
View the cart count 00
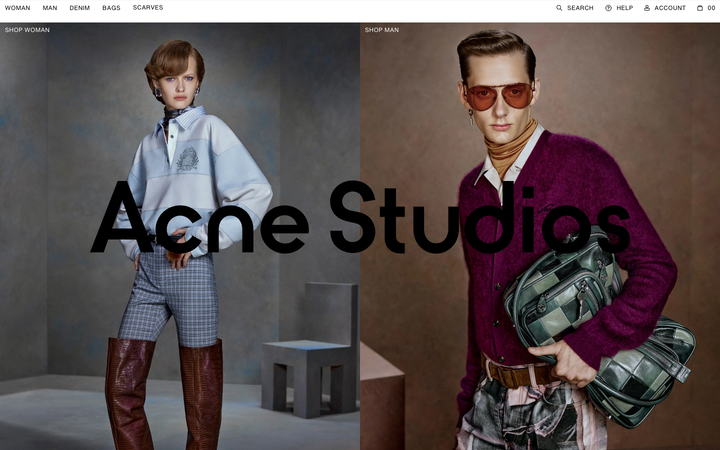point(711,8)
